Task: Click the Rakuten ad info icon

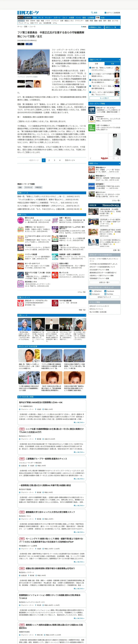Action: pyautogui.click(x=113, y=158)
